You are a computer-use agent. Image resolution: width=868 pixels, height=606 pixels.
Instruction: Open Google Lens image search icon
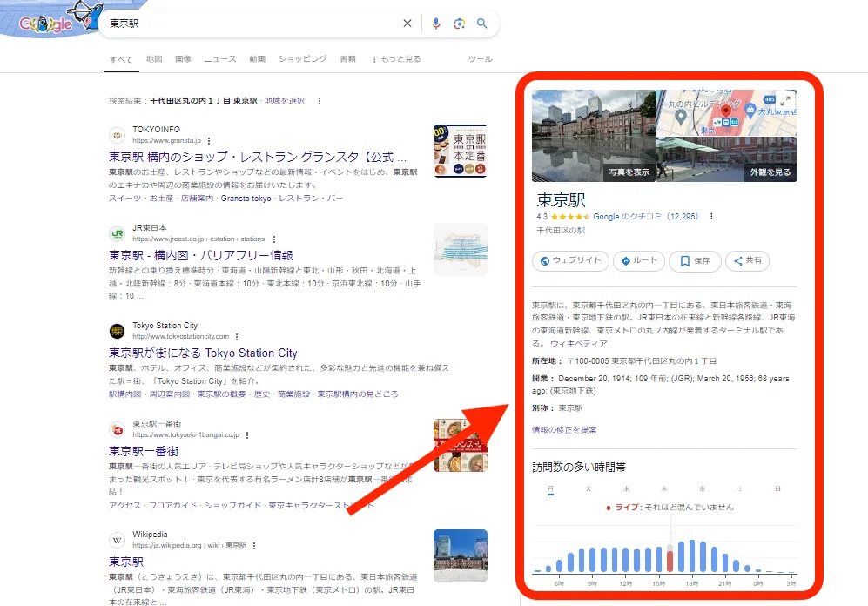(x=459, y=24)
